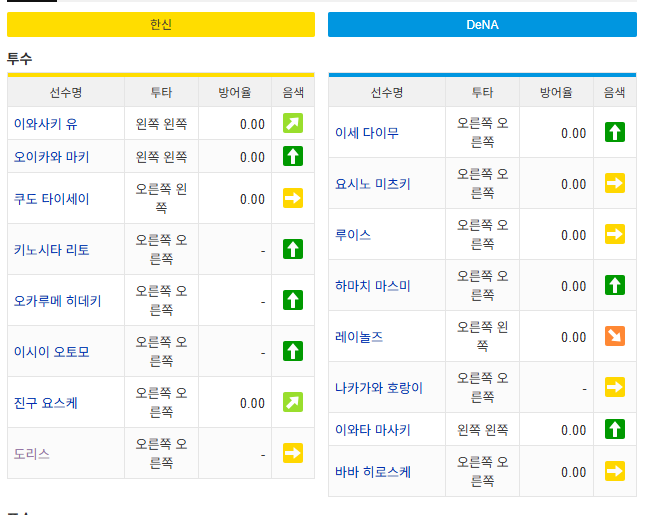The height and width of the screenshot is (515, 651).
Task: Open player 키노시타 리토 link
Action: click(x=51, y=250)
